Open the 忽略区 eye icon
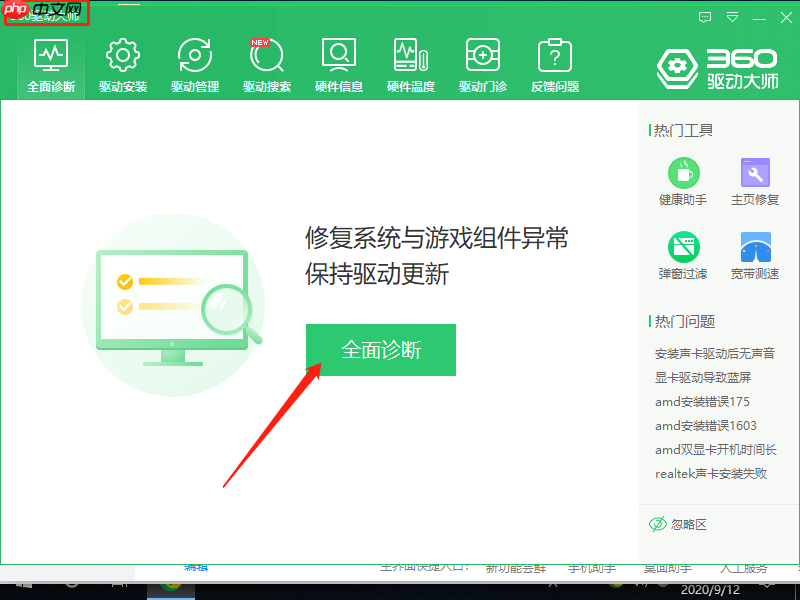This screenshot has width=800, height=600. pos(658,524)
